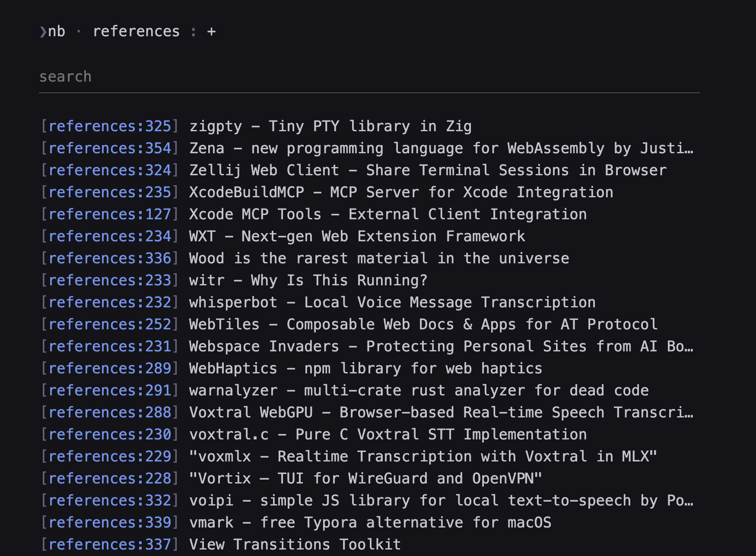Click the ❯ prompt arrow icon
The image size is (756, 556).
pos(43,31)
